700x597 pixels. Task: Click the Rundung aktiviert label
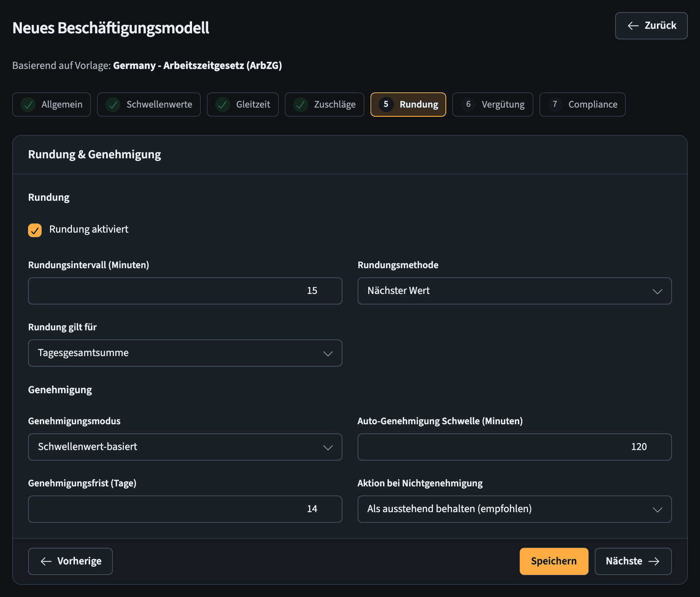pyautogui.click(x=89, y=229)
